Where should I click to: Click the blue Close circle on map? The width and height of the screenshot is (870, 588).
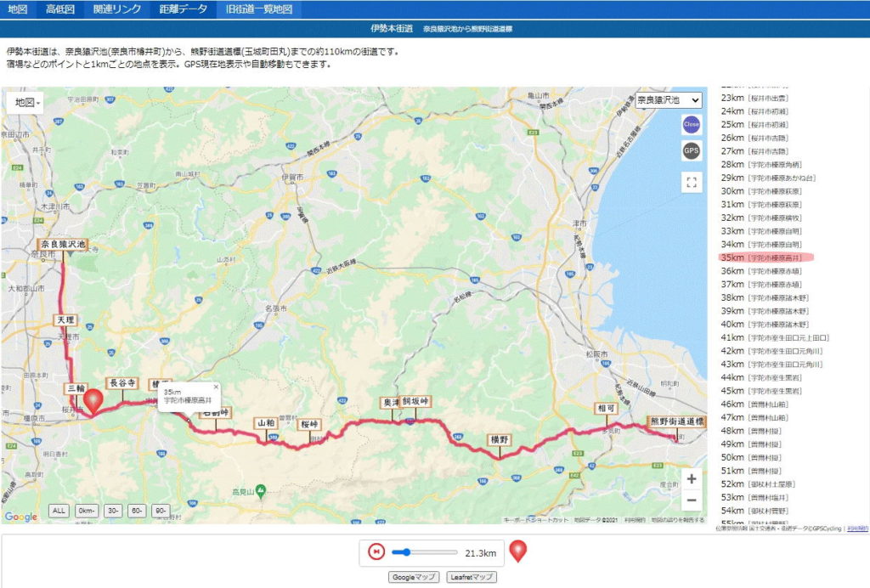point(691,124)
